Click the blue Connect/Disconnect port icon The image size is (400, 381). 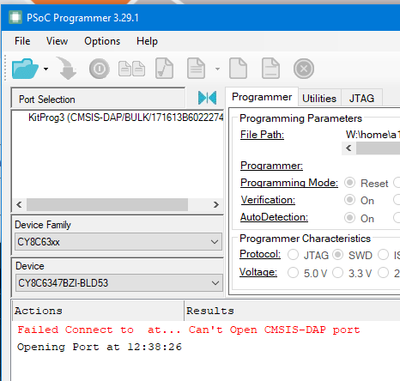(207, 98)
